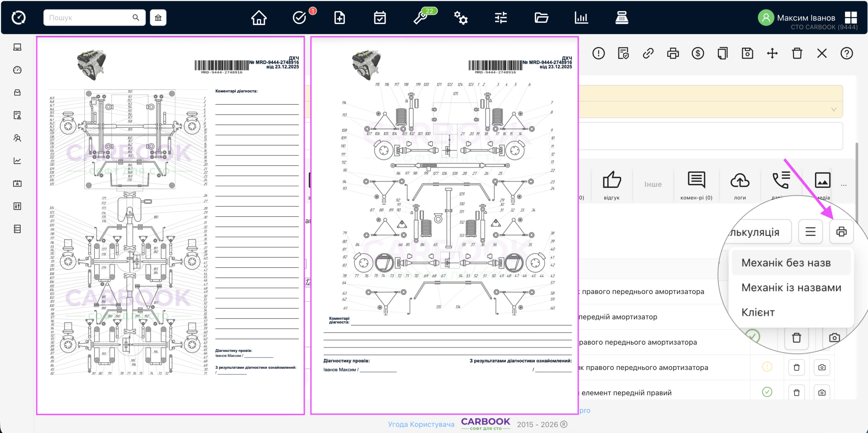Click the trash delete order icon
Image resolution: width=868 pixels, height=433 pixels.
point(797,53)
